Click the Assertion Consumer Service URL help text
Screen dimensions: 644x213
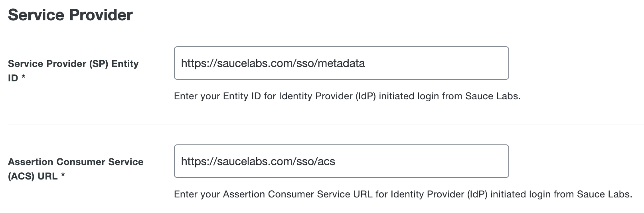tap(403, 194)
